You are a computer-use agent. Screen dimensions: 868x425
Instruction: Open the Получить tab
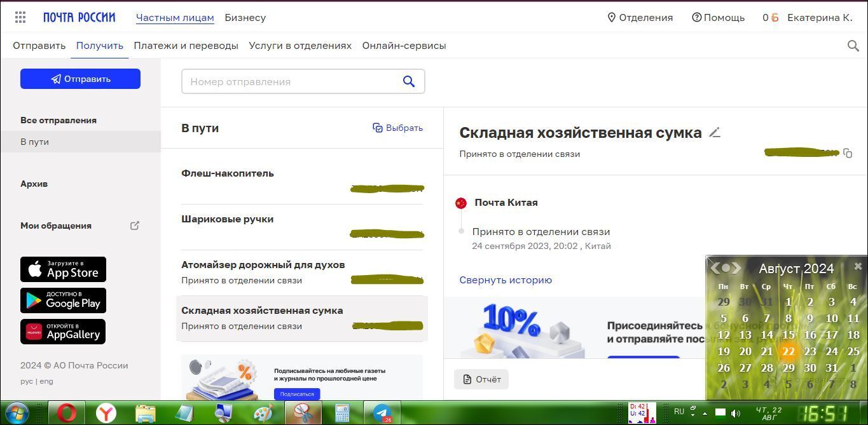pos(100,46)
